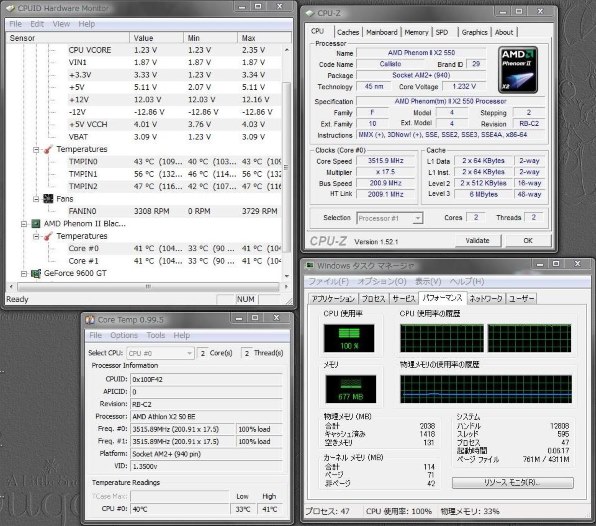Click the Windows Task Manager title icon
The height and width of the screenshot is (526, 596).
310,265
